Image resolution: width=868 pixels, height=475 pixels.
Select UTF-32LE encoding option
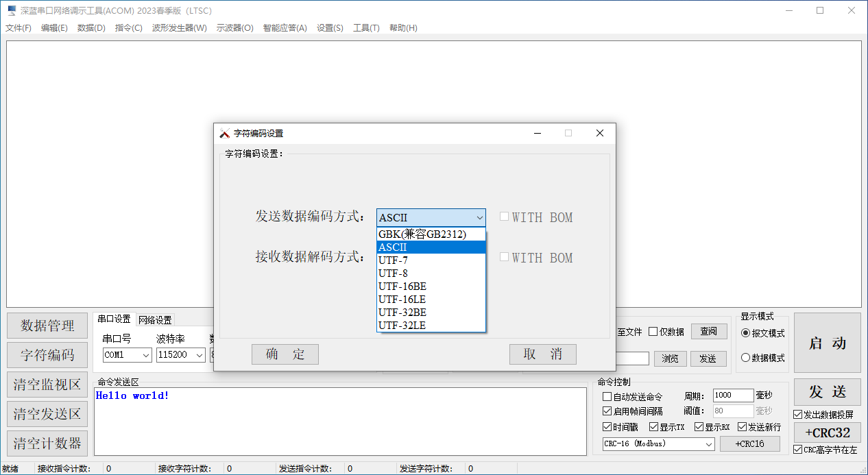[x=431, y=326]
